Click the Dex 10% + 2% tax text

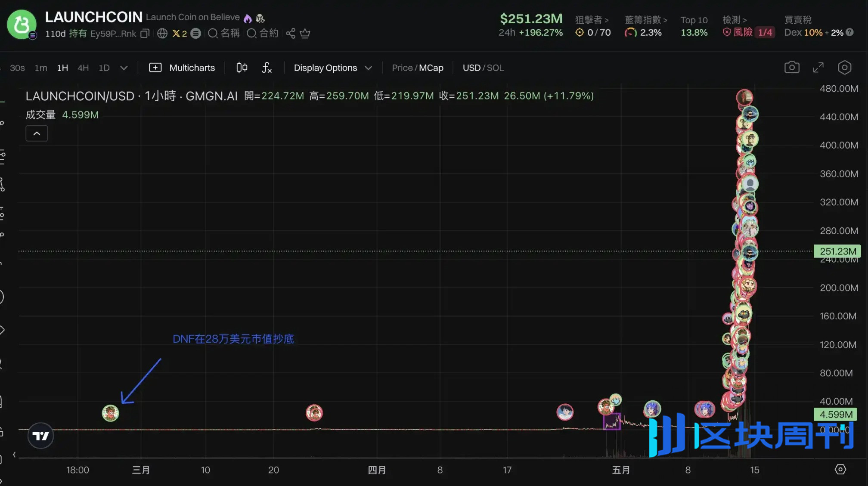pos(814,33)
